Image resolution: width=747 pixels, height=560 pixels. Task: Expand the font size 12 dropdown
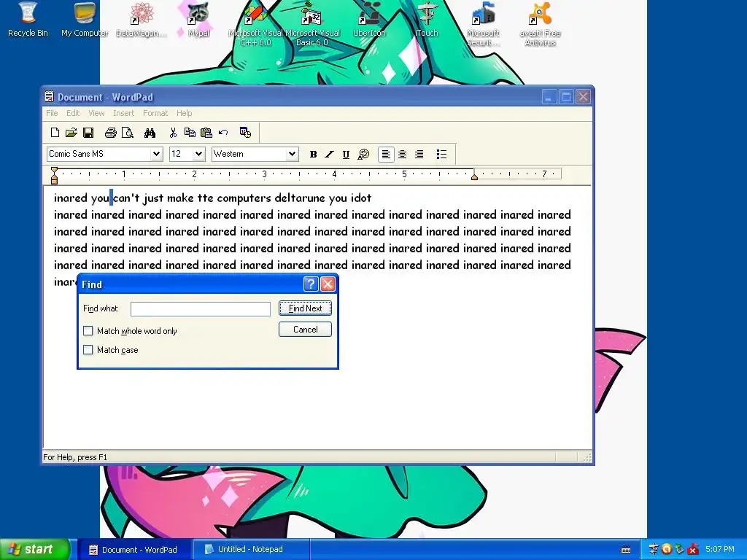click(198, 155)
